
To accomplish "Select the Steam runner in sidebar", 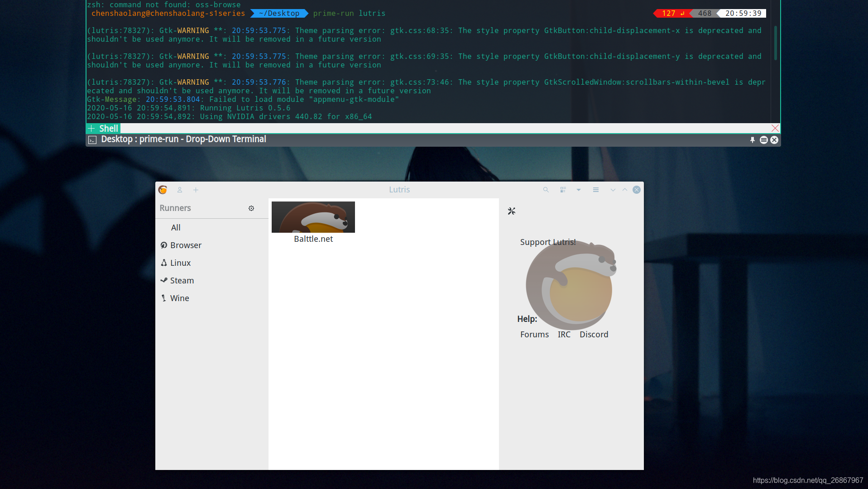I will coord(212,281).
